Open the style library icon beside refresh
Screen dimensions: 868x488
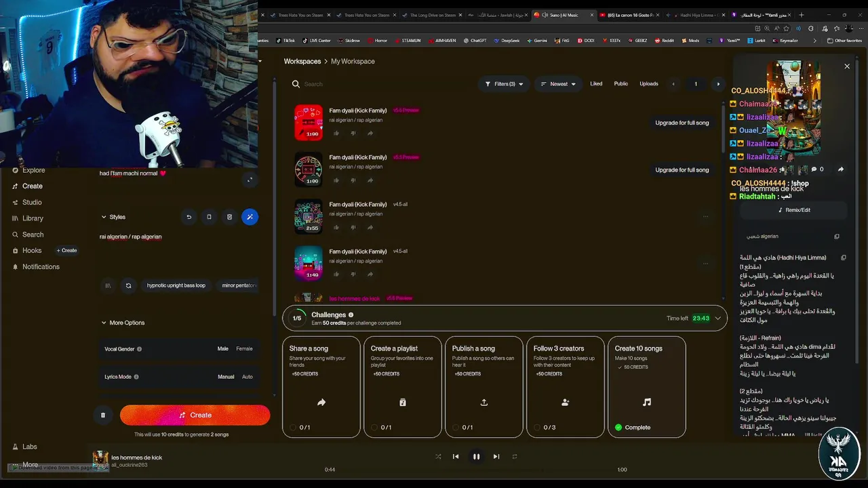pos(108,285)
